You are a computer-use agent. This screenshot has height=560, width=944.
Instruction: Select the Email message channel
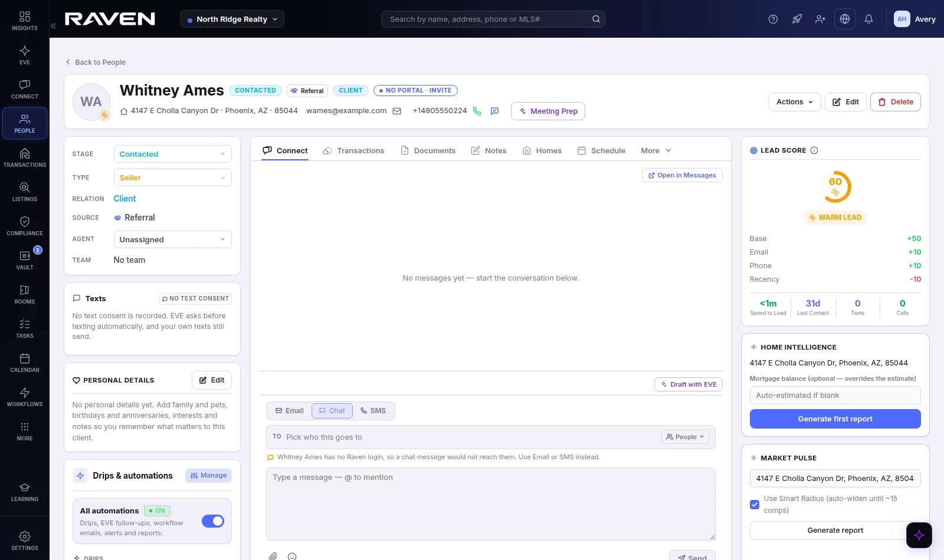pyautogui.click(x=290, y=411)
